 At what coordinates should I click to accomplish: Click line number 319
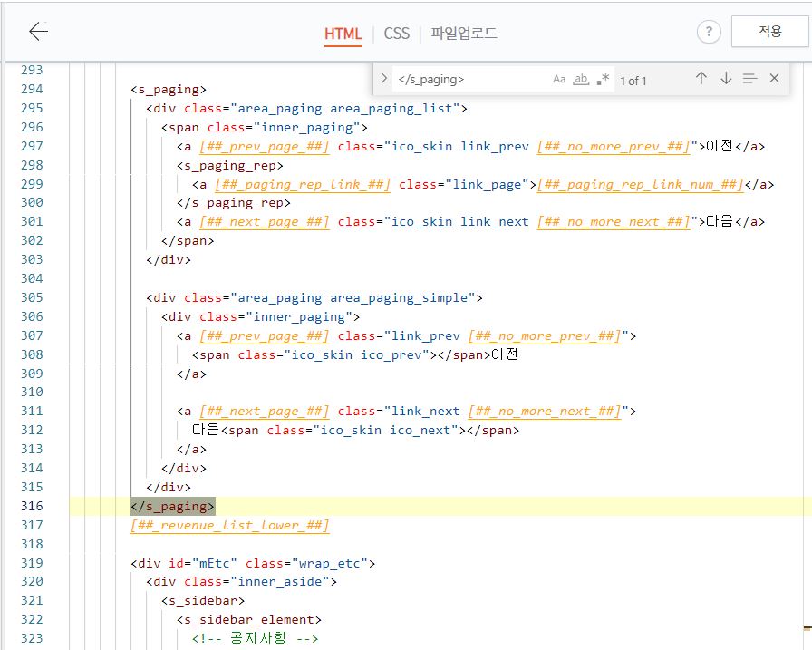pyautogui.click(x=32, y=563)
